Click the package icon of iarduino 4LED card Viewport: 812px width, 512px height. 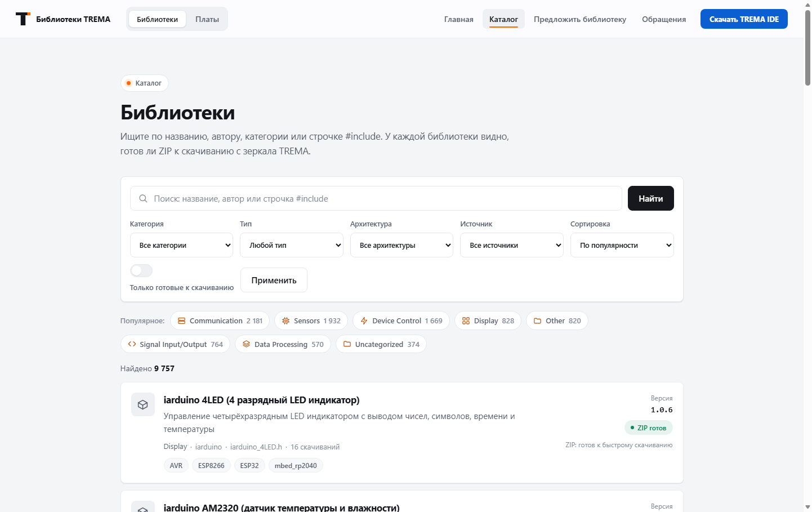[143, 404]
